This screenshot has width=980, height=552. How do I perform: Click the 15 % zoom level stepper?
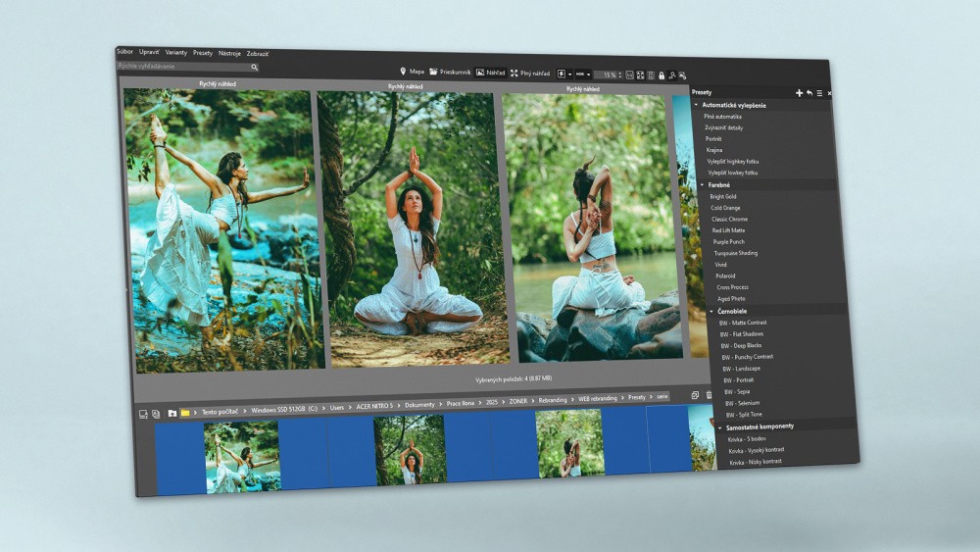click(x=610, y=75)
